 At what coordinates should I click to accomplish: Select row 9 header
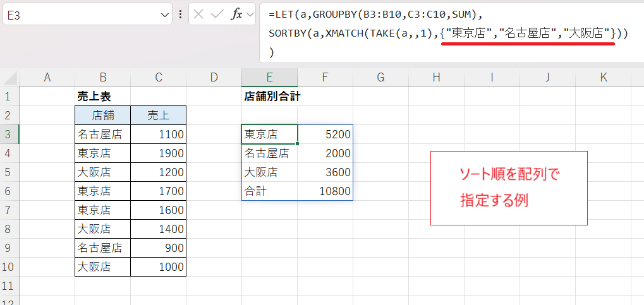(x=9, y=248)
